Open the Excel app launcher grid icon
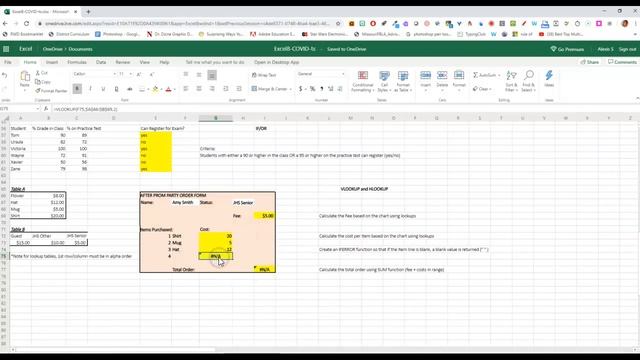The height and width of the screenshot is (360, 640). click(x=6, y=49)
